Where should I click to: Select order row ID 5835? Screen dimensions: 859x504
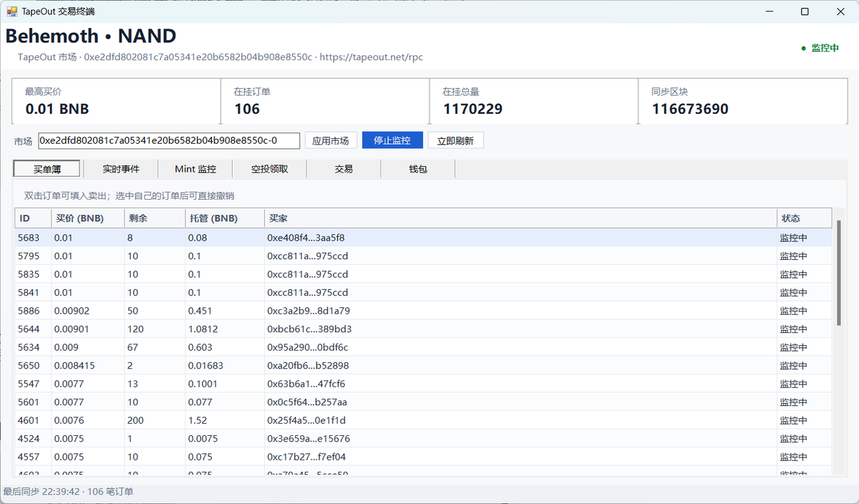tap(424, 274)
